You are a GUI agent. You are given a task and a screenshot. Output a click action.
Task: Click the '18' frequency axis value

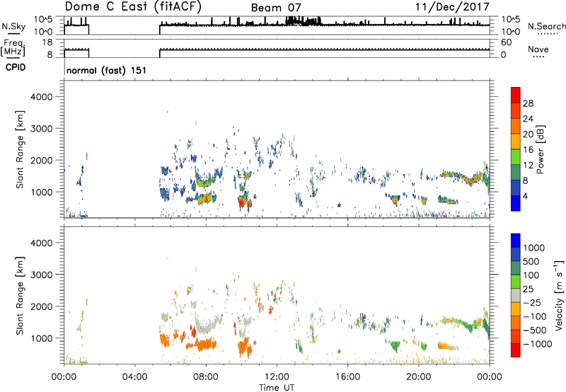click(47, 42)
